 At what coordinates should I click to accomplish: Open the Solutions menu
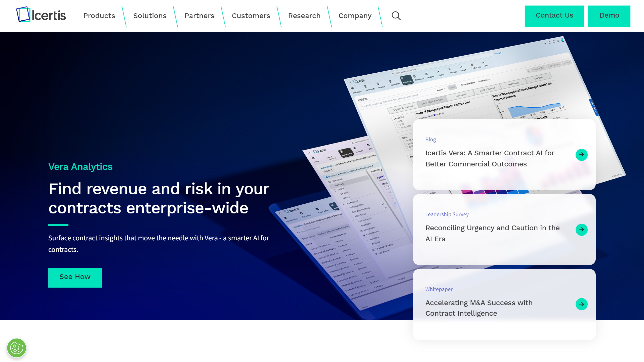[150, 16]
